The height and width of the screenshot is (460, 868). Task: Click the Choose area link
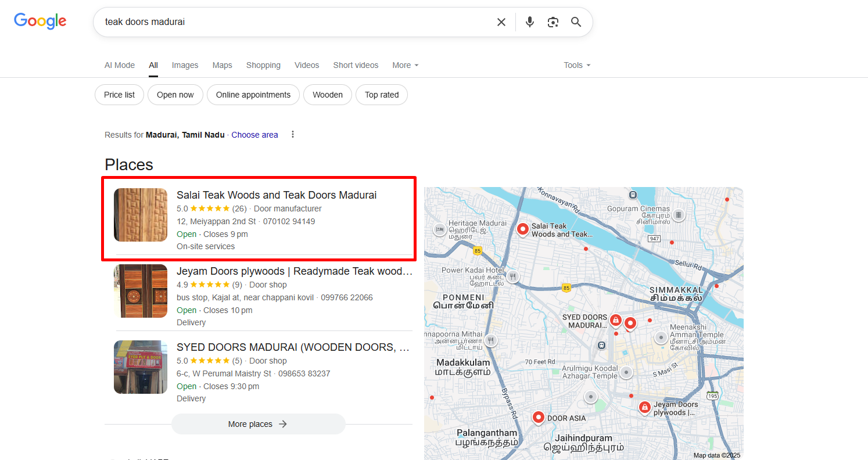[x=254, y=135]
